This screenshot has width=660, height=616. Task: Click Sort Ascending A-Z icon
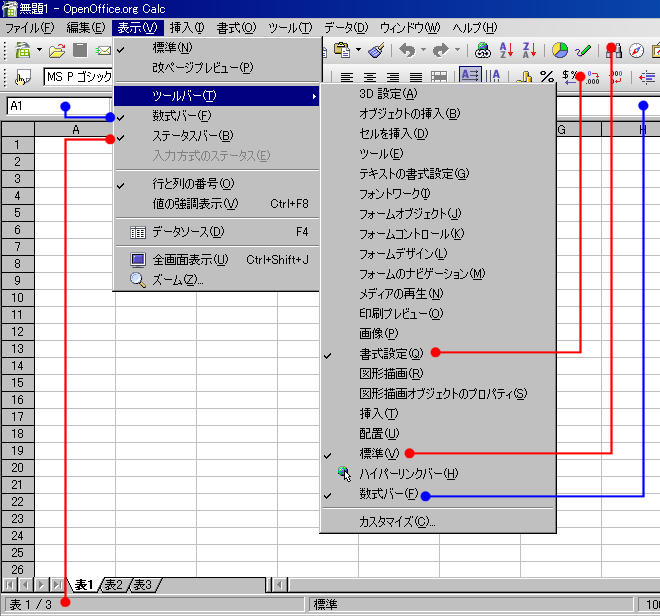(506, 51)
